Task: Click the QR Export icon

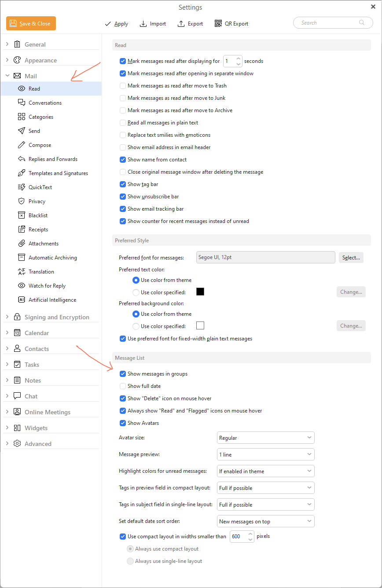Action: click(x=218, y=24)
